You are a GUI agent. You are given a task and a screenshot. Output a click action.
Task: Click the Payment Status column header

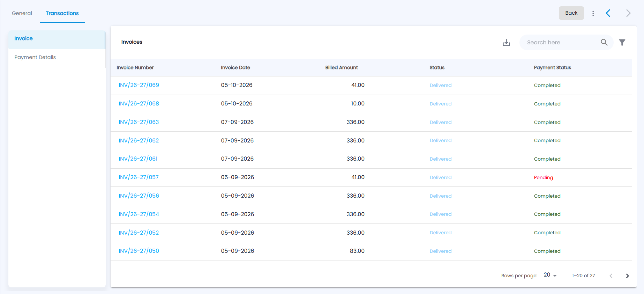553,68
